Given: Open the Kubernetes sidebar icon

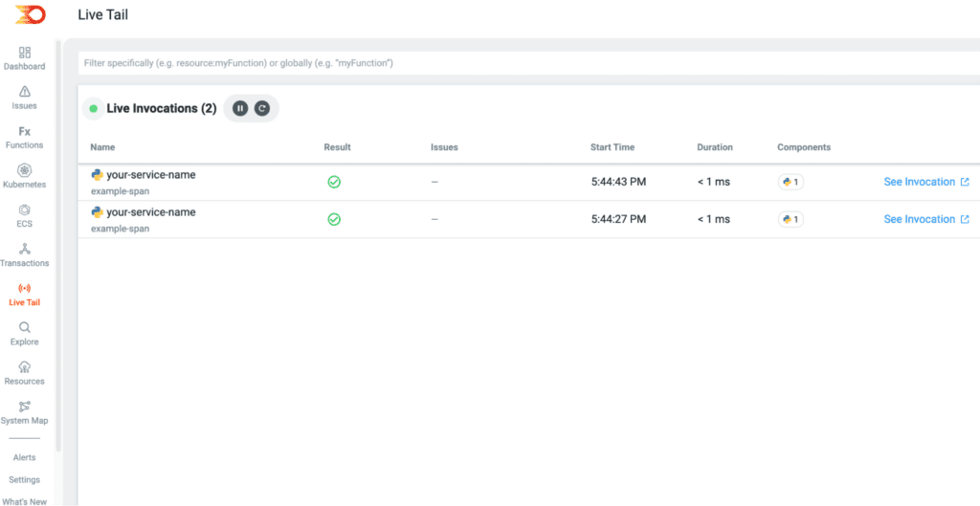Looking at the screenshot, I should (24, 170).
